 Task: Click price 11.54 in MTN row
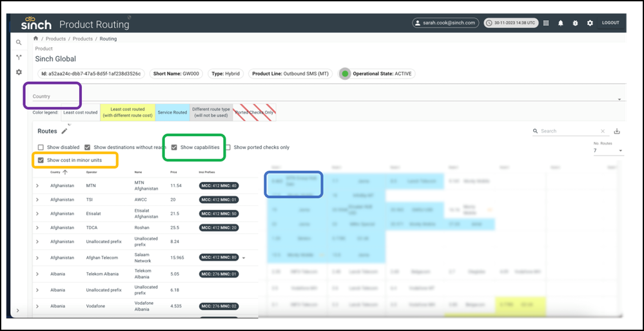pos(176,186)
